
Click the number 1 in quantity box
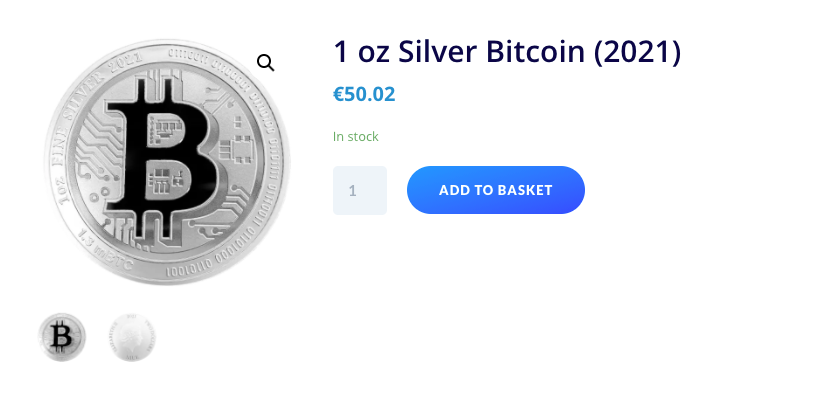[x=352, y=190]
